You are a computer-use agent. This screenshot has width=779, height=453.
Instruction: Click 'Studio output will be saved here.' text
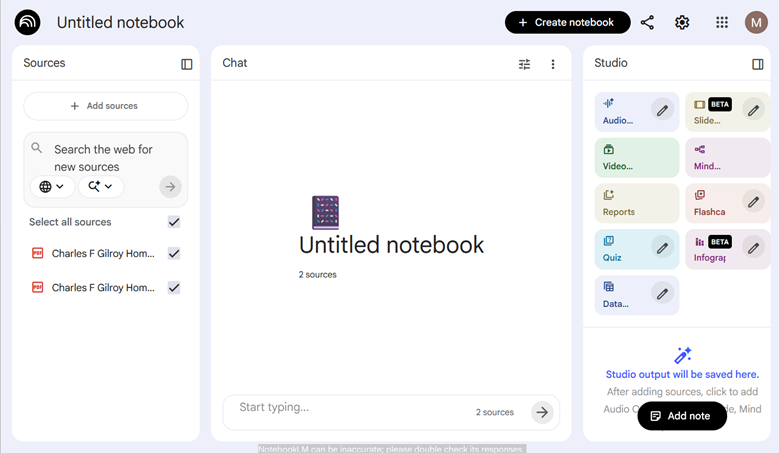click(x=682, y=375)
